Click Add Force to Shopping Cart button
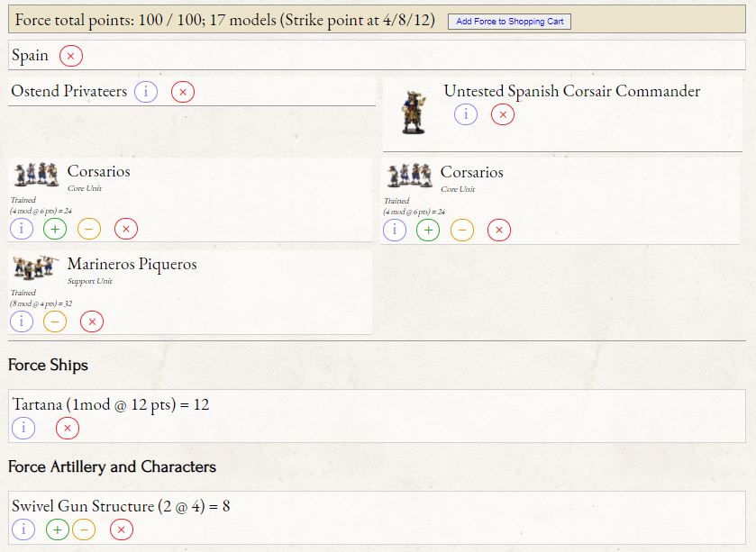This screenshot has height=552, width=756. click(x=509, y=21)
